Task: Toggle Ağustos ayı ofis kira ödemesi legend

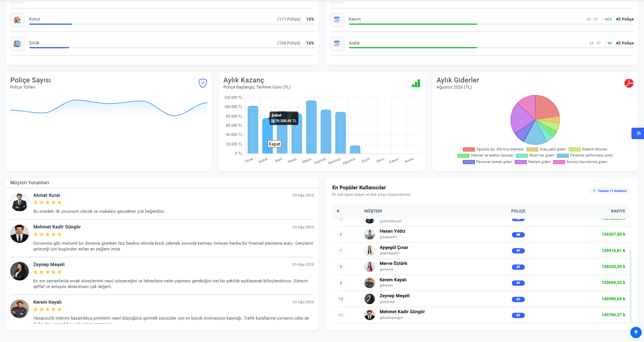Action: coord(493,149)
